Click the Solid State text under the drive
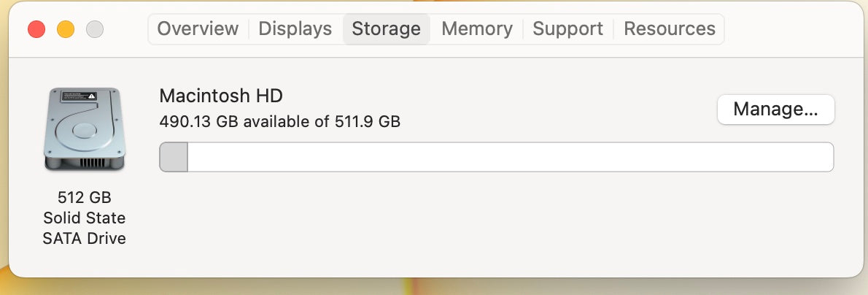868x295 pixels. (85, 218)
